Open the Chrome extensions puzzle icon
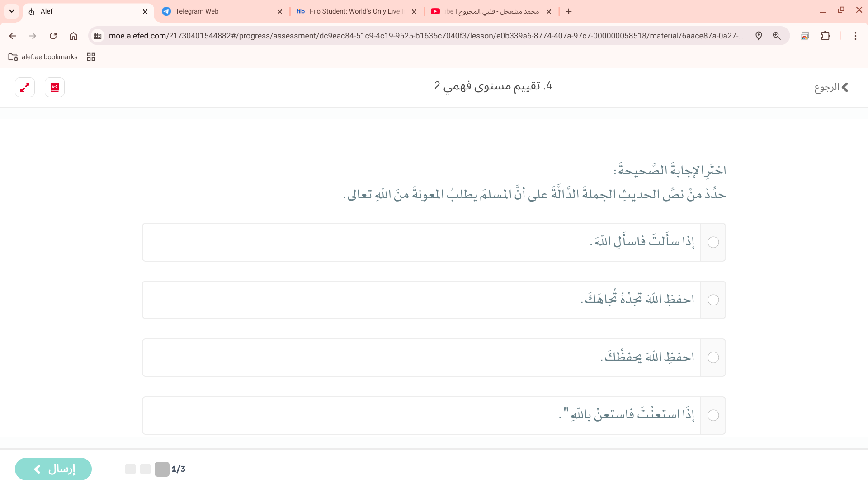The image size is (868, 488). [x=826, y=36]
